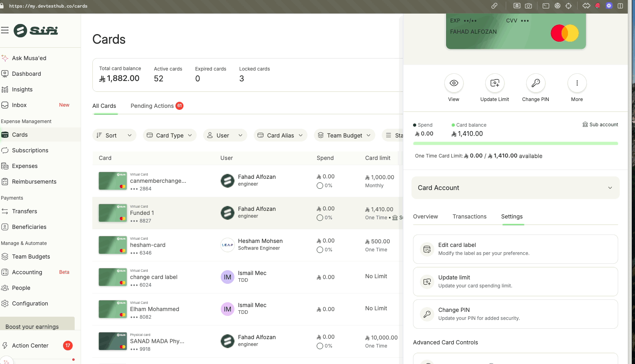The image size is (635, 364).
Task: Toggle the hamburger sidebar menu
Action: pos(5,30)
